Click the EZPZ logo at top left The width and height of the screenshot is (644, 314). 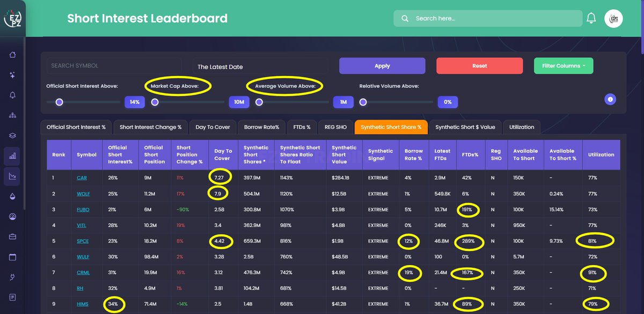tap(12, 19)
